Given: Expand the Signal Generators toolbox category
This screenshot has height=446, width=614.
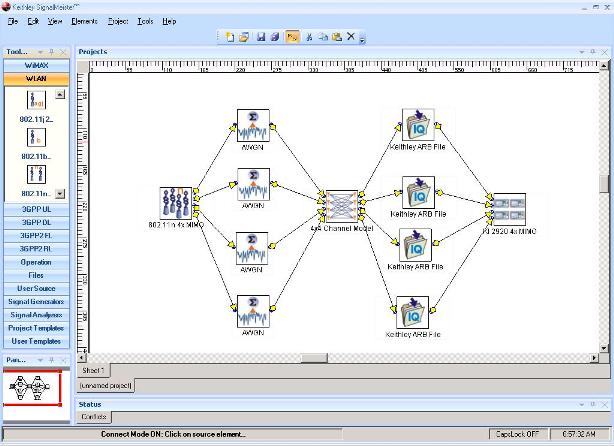Looking at the screenshot, I should pyautogui.click(x=35, y=301).
